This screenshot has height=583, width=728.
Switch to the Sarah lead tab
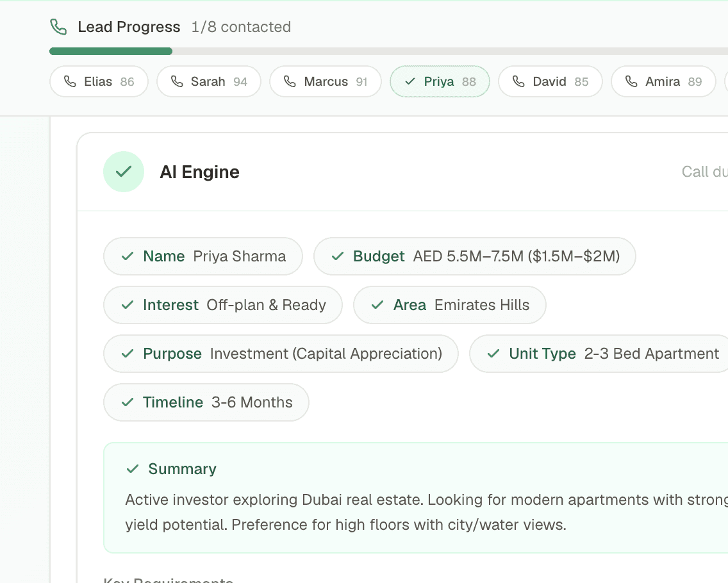coord(208,81)
